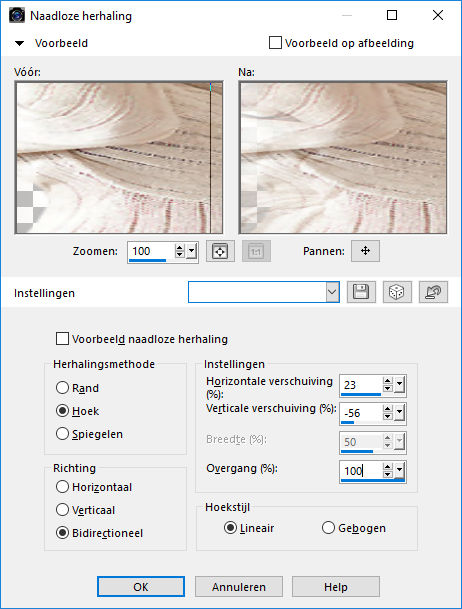Click the blue slider bar under Horizontale verschuiving
The width and height of the screenshot is (462, 609).
361,394
